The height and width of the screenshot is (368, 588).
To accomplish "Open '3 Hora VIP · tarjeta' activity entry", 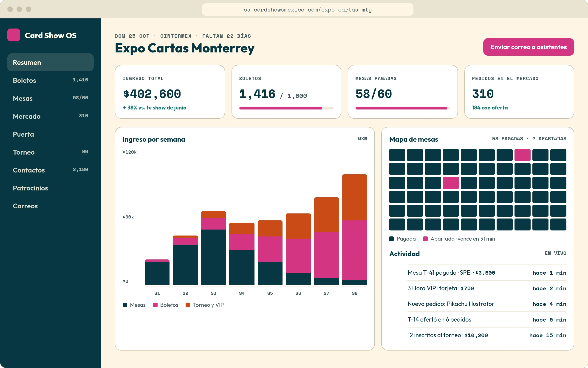I will (x=487, y=288).
